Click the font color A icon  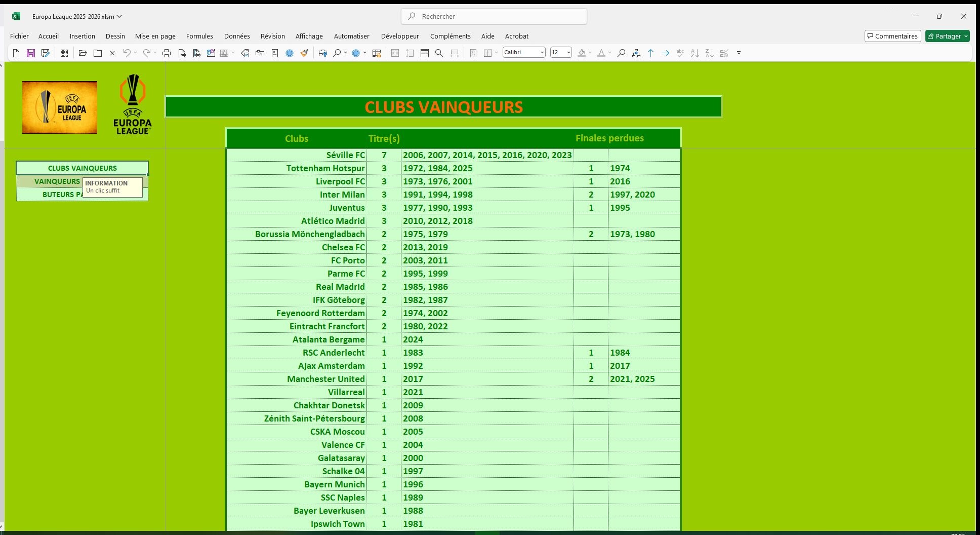tap(601, 53)
